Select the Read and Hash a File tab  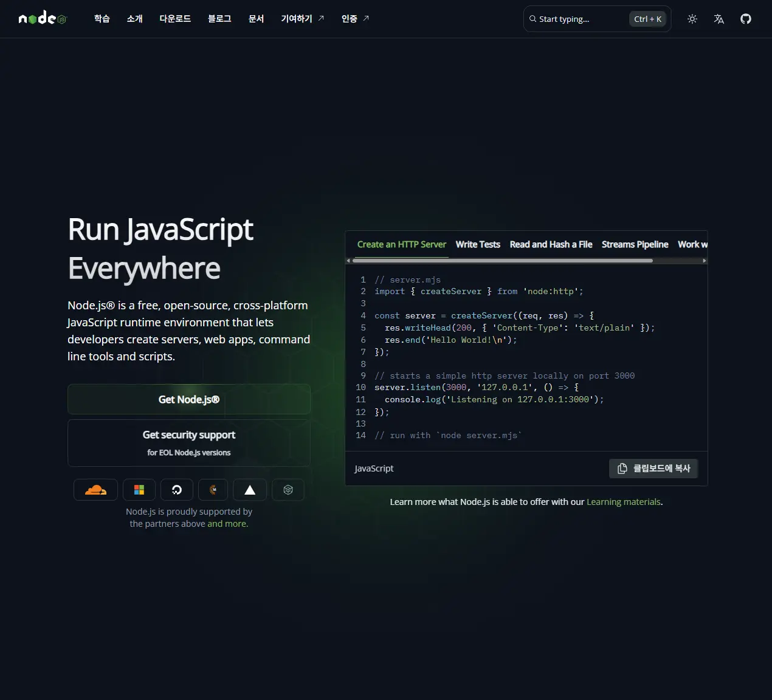[x=551, y=244]
